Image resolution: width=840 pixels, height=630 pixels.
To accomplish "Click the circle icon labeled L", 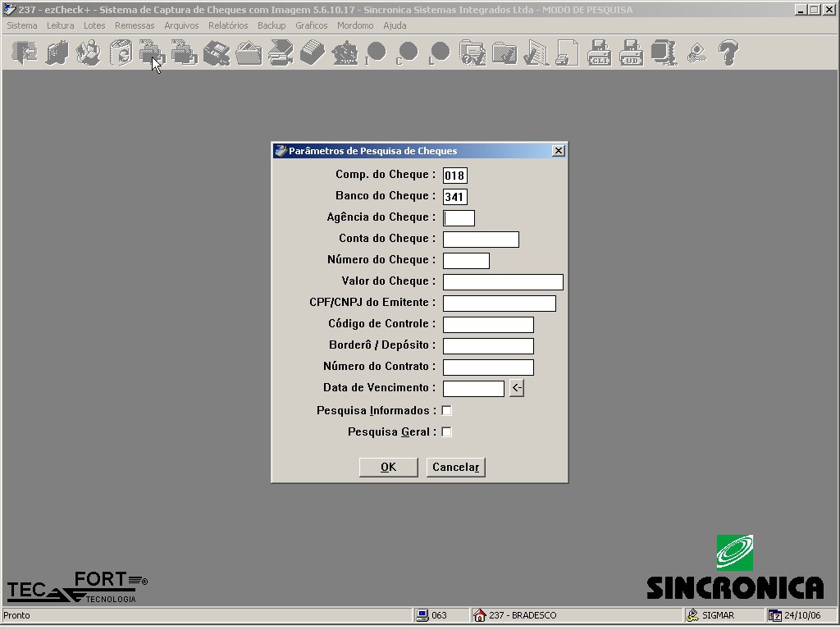I will tap(440, 53).
